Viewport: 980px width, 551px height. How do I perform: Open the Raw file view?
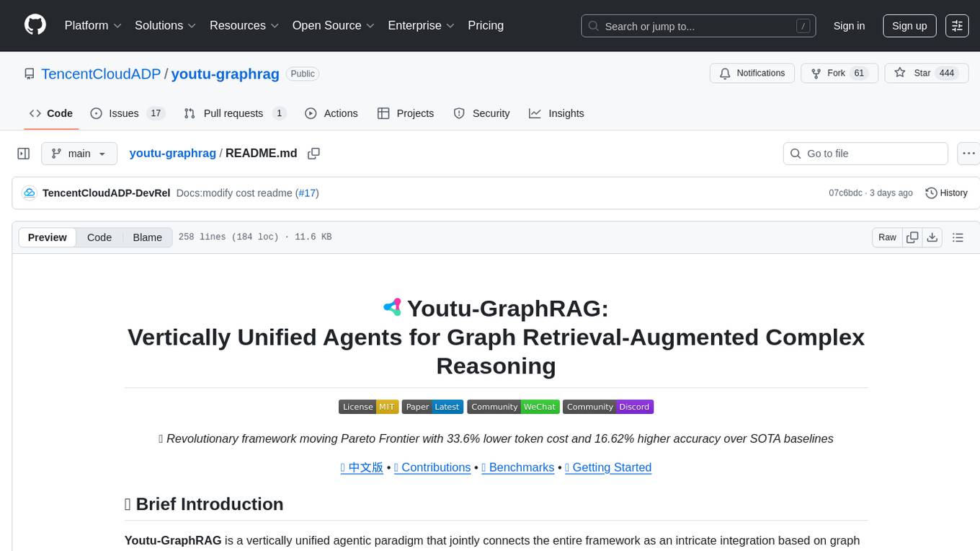point(887,237)
